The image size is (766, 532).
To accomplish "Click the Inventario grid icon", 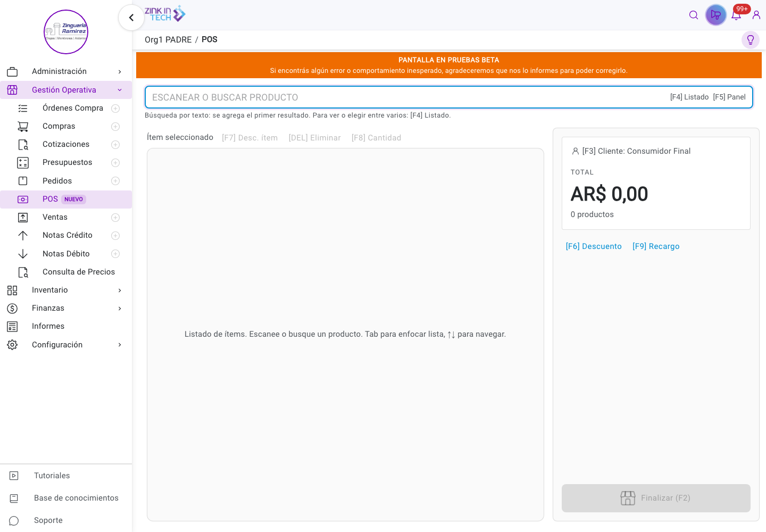I will 12,290.
